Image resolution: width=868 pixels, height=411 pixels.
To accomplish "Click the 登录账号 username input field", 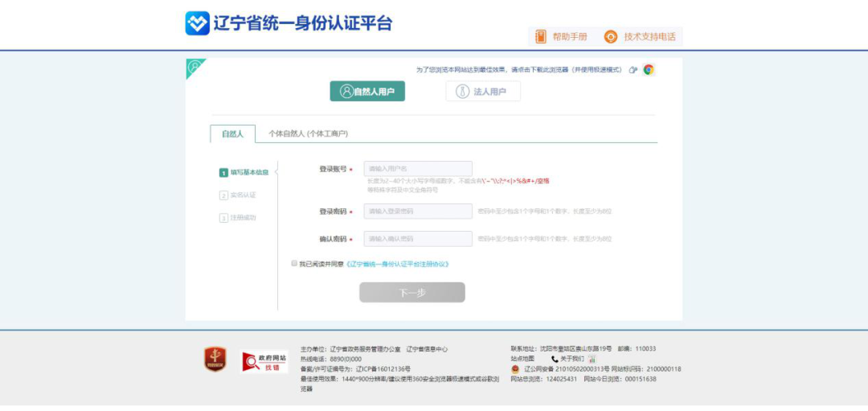I will pyautogui.click(x=418, y=169).
